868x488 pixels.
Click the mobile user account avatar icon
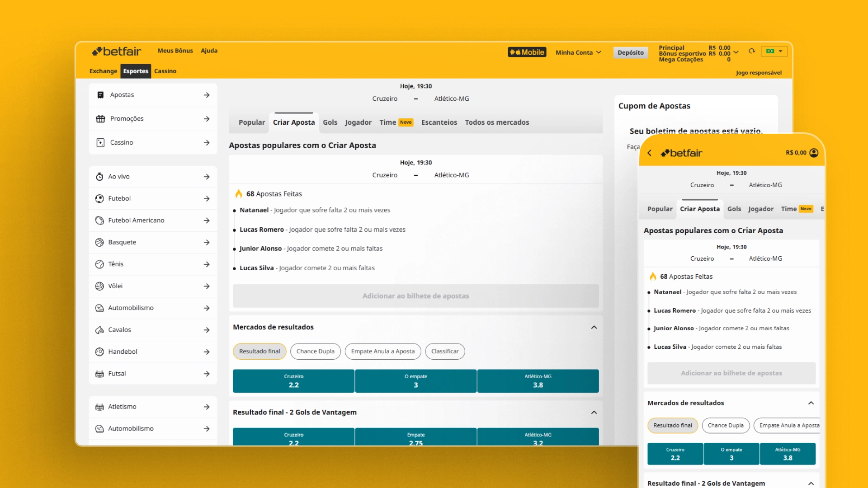pyautogui.click(x=814, y=153)
